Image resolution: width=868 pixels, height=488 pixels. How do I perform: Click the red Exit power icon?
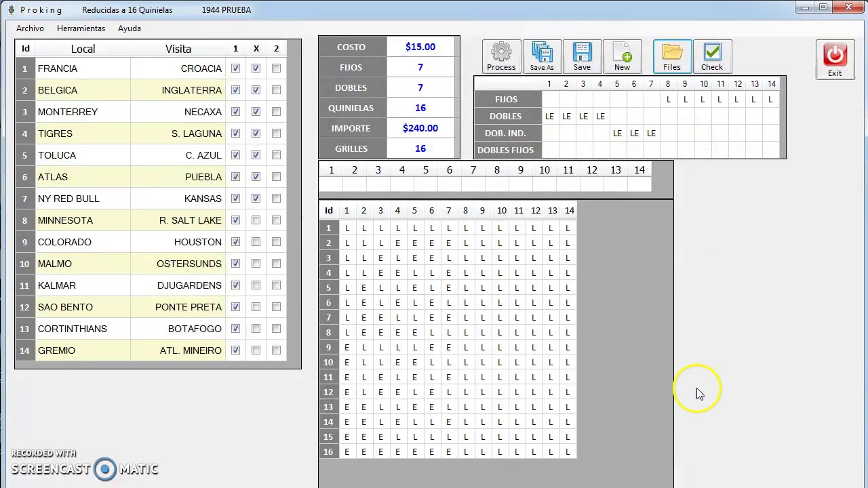click(835, 60)
